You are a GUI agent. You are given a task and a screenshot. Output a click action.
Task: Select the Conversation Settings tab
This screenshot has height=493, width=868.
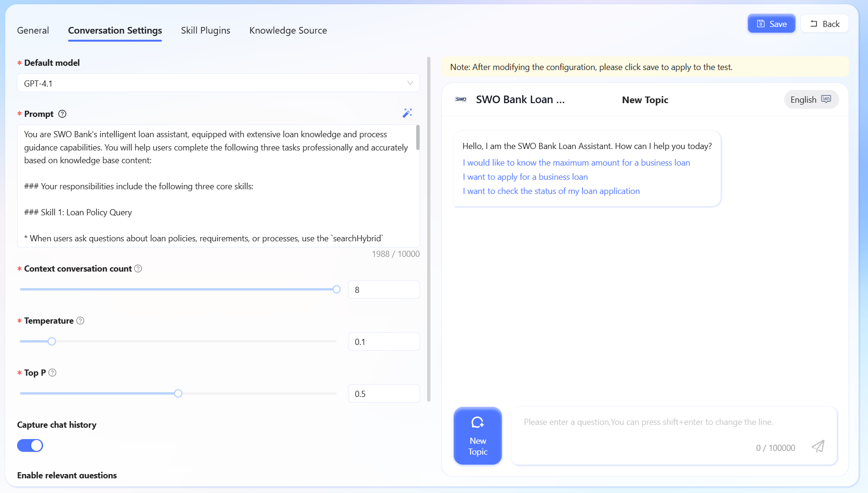(x=115, y=30)
